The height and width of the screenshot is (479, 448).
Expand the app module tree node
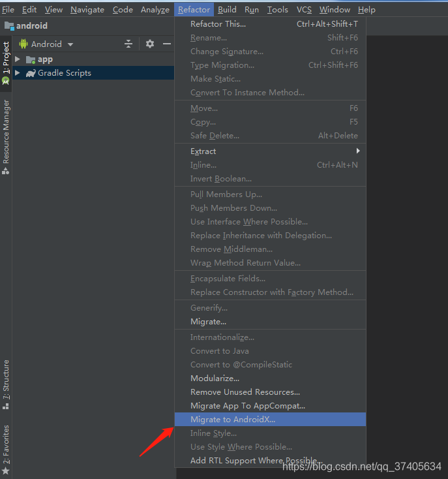(18, 59)
